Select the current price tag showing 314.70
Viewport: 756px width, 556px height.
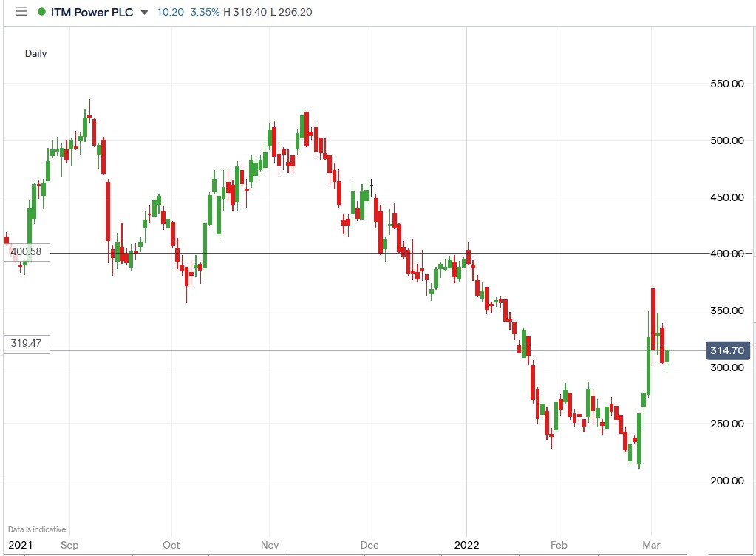pyautogui.click(x=727, y=351)
